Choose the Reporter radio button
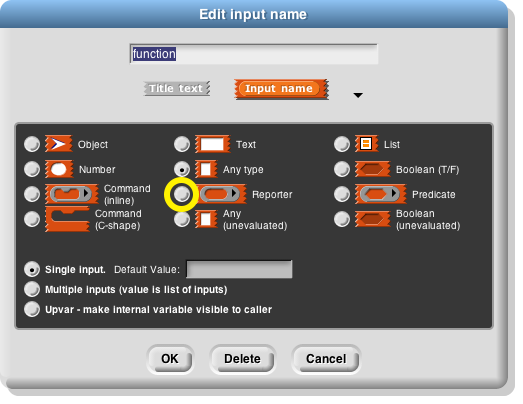The image size is (523, 404). click(182, 194)
